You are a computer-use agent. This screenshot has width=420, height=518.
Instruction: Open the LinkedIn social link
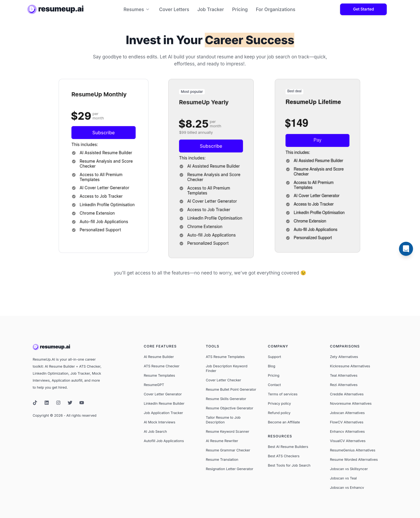coord(47,403)
